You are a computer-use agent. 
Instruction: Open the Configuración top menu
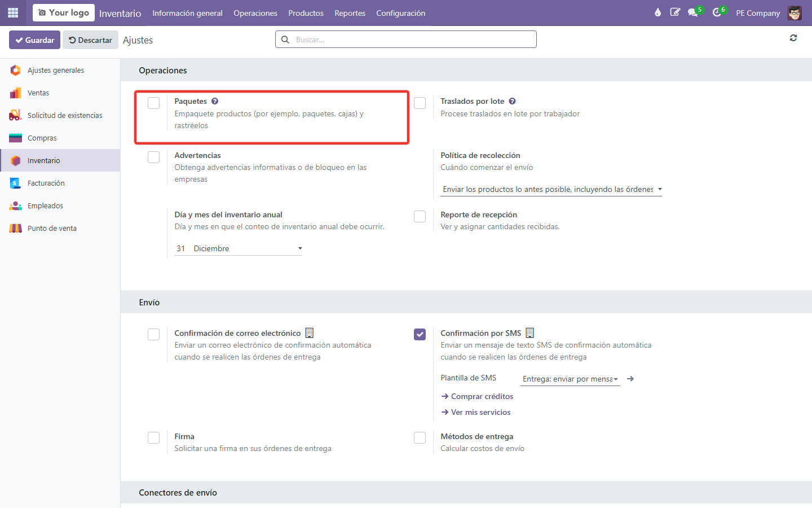[401, 13]
